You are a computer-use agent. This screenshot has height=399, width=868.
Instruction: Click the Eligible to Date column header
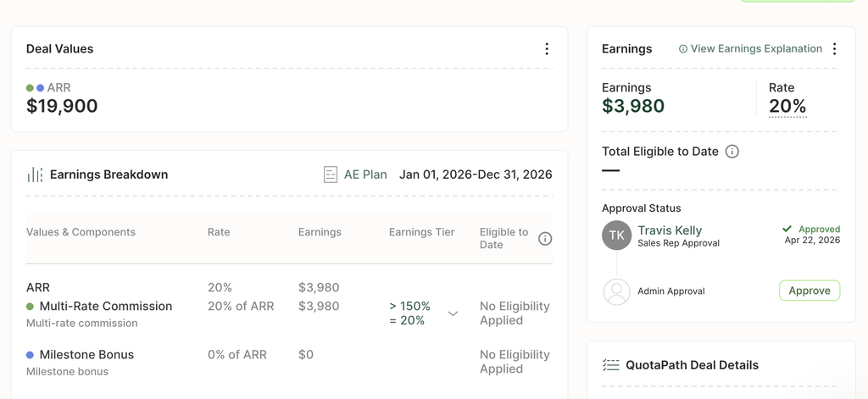pos(504,239)
